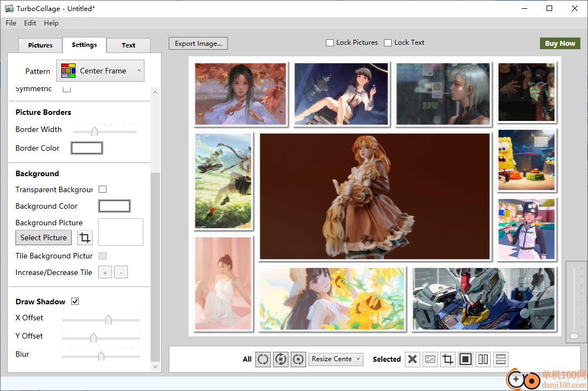Toggle the Lock Text checkbox
The height and width of the screenshot is (391, 588).
coord(388,43)
